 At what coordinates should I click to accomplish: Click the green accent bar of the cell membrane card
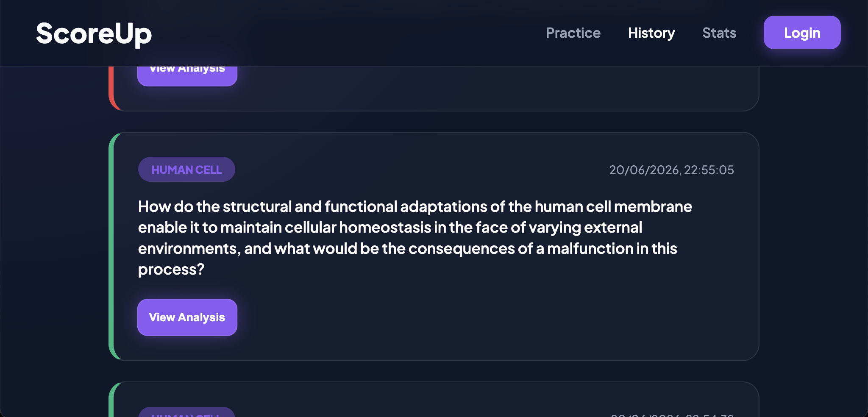coord(111,246)
